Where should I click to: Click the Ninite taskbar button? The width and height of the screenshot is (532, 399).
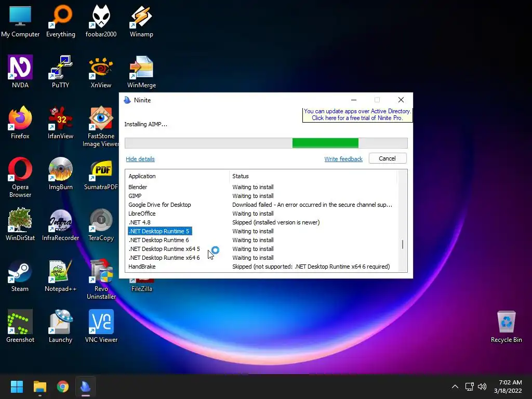(x=86, y=387)
